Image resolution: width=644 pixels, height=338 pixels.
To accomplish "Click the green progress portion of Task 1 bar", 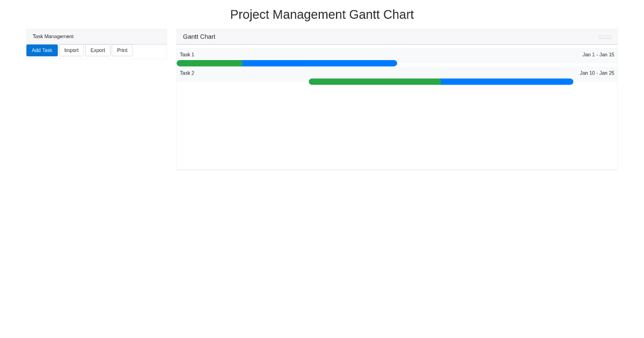I will point(209,63).
